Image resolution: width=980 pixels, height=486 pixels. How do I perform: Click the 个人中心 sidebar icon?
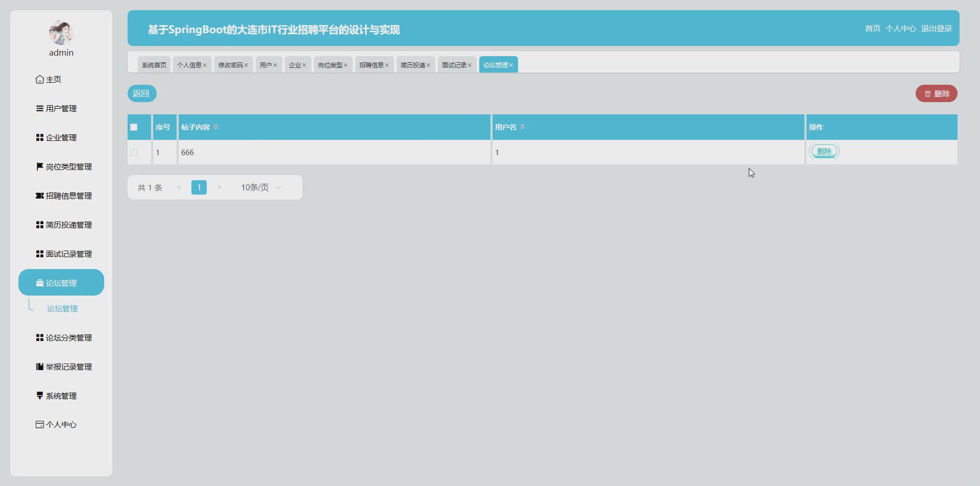39,425
